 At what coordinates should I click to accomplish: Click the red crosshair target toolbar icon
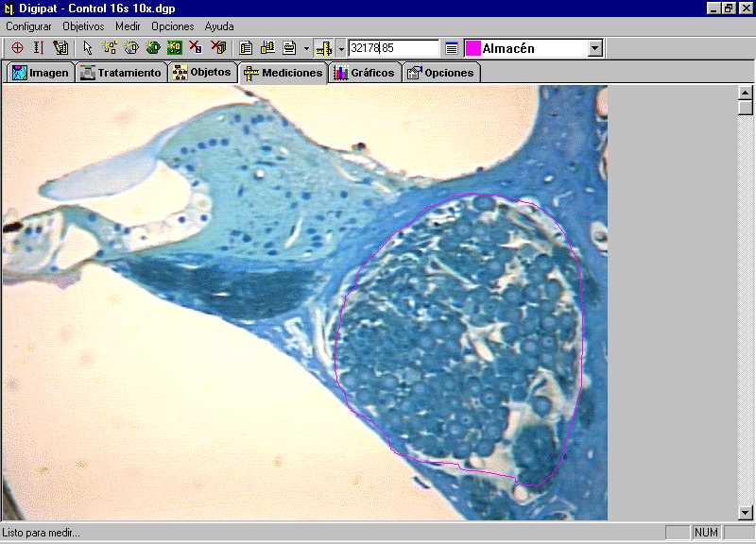point(17,48)
